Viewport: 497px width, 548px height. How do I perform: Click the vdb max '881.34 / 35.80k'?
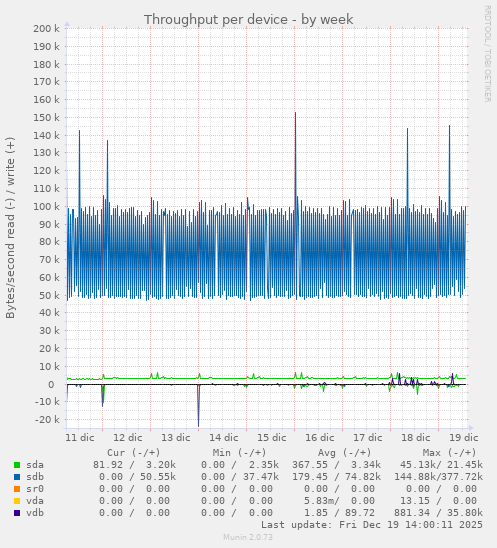click(439, 513)
